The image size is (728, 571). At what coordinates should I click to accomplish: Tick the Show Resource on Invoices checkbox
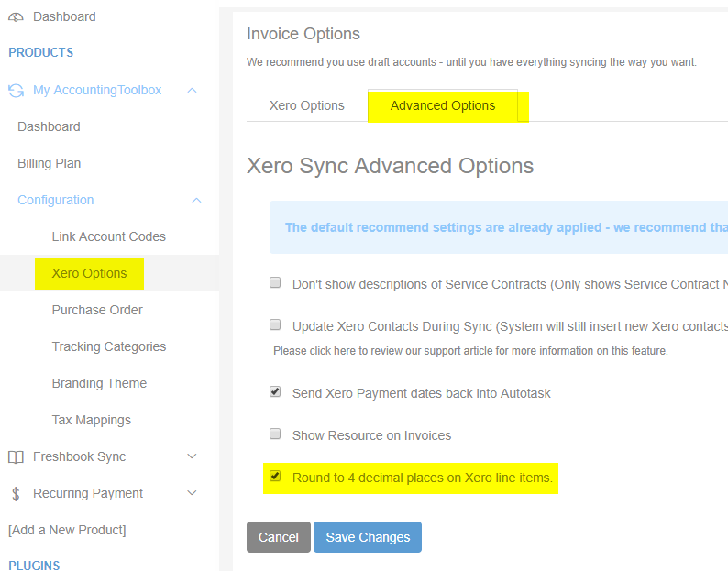pyautogui.click(x=275, y=434)
